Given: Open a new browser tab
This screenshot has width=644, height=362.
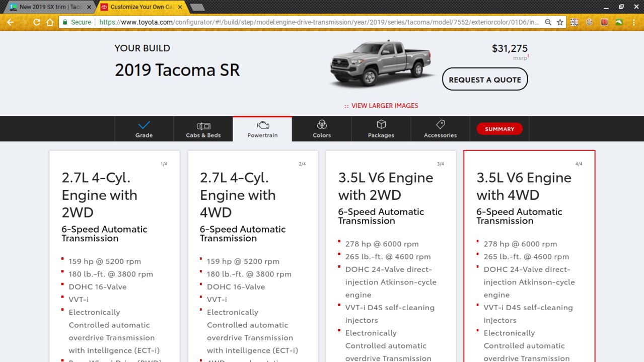Looking at the screenshot, I should (x=197, y=8).
